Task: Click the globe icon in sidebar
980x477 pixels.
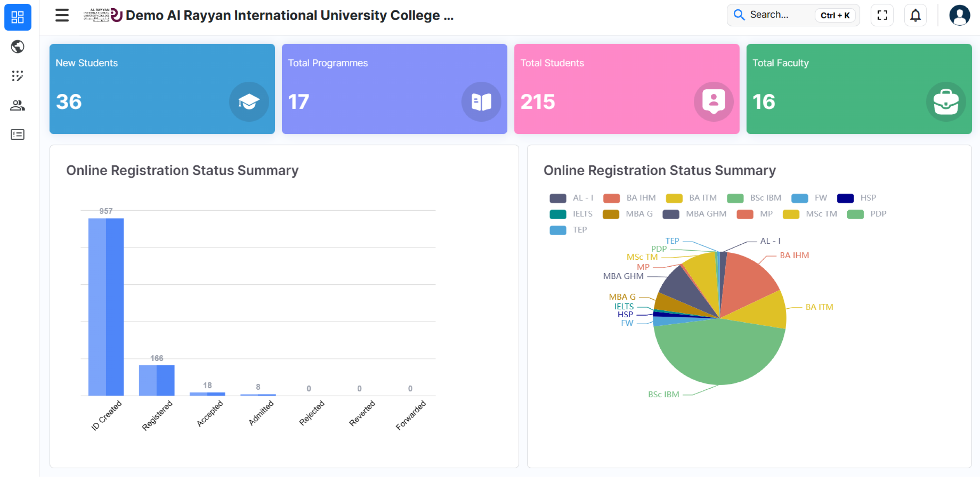Action: (x=18, y=47)
